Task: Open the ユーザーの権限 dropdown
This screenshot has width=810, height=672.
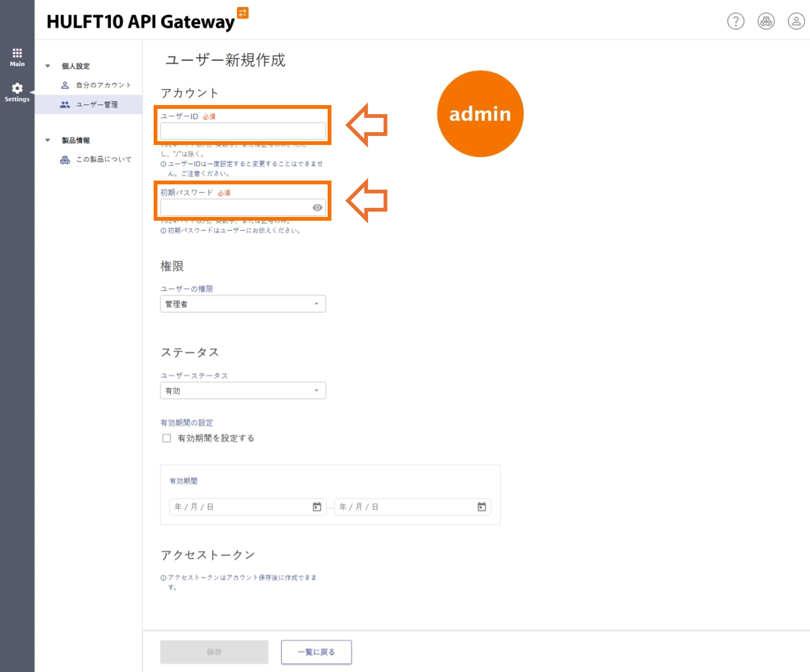Action: pyautogui.click(x=243, y=304)
